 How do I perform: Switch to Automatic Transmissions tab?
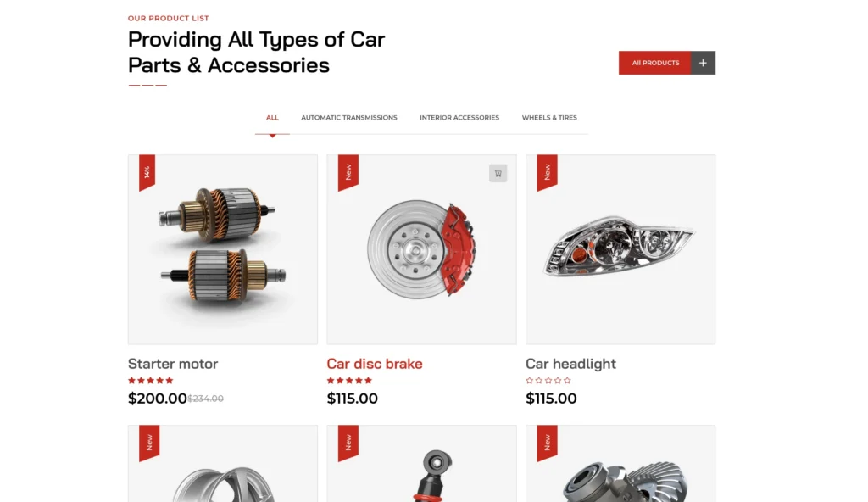point(349,118)
